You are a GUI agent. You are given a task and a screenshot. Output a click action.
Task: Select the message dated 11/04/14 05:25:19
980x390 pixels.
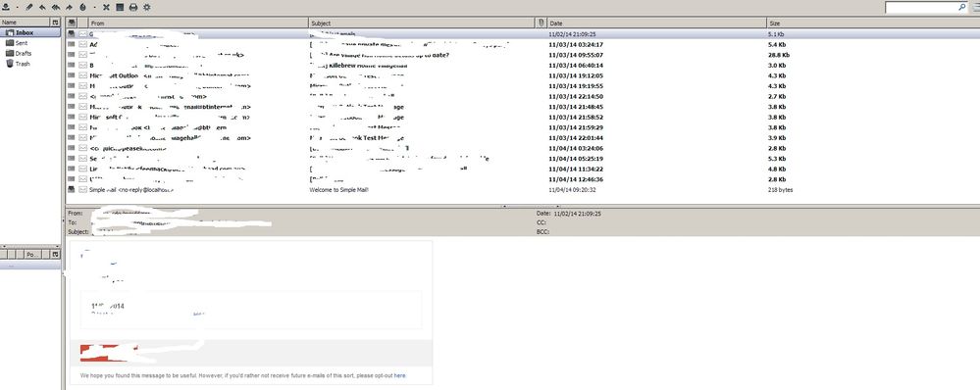point(523,159)
